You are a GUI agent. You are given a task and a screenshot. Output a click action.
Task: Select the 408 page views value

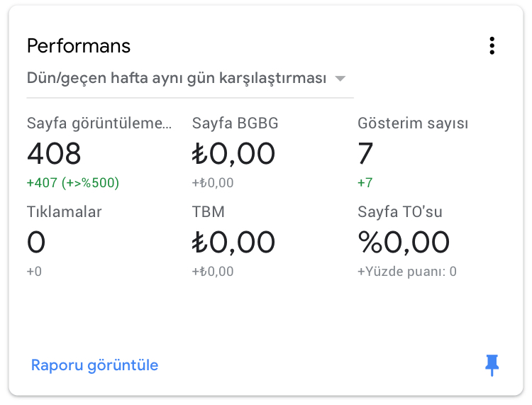pyautogui.click(x=54, y=154)
